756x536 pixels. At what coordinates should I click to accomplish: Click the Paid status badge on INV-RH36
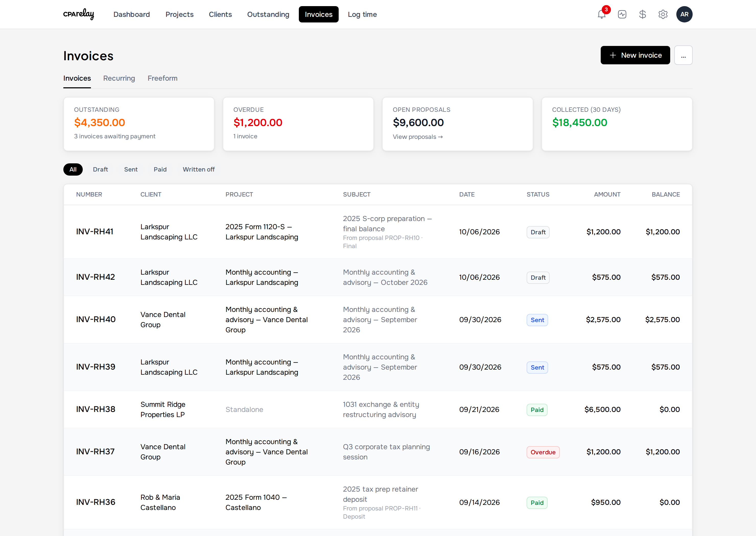pos(537,503)
